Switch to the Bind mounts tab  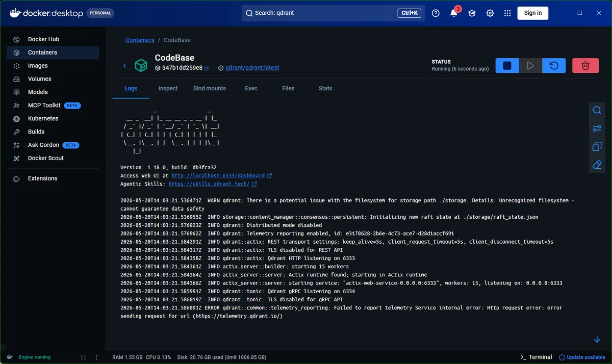click(x=210, y=88)
